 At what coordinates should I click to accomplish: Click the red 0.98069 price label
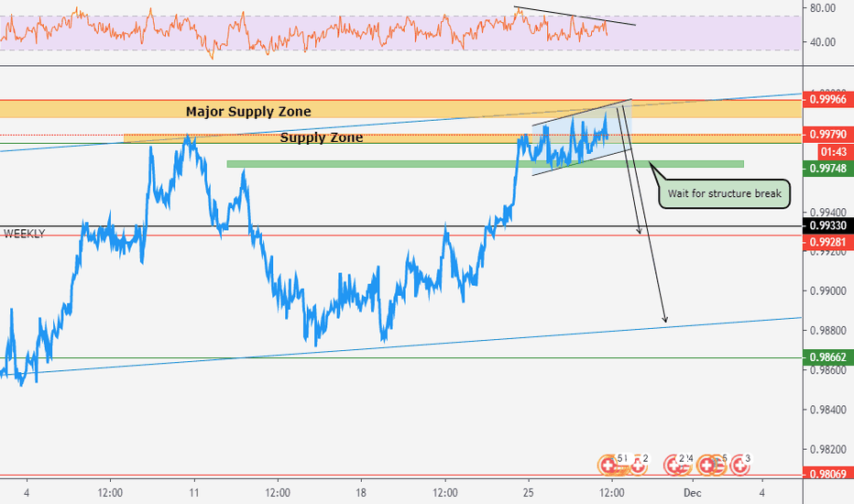click(827, 474)
